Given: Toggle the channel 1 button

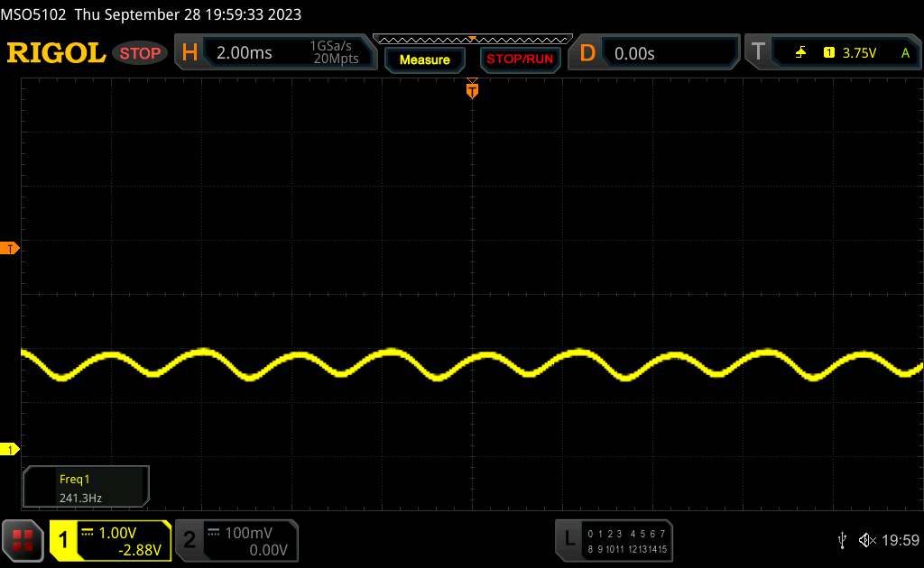Looking at the screenshot, I should [x=64, y=540].
